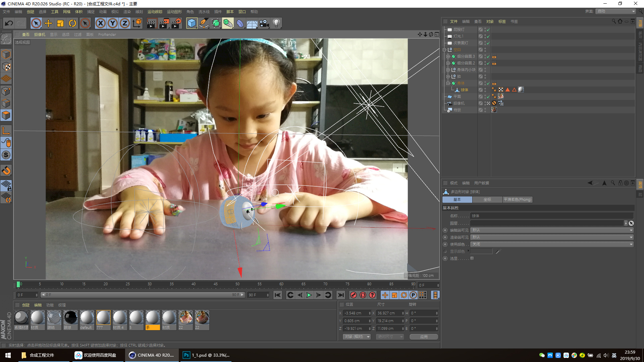The width and height of the screenshot is (644, 362).
Task: Click the Record Active Objects keyframe button
Action: 353,295
